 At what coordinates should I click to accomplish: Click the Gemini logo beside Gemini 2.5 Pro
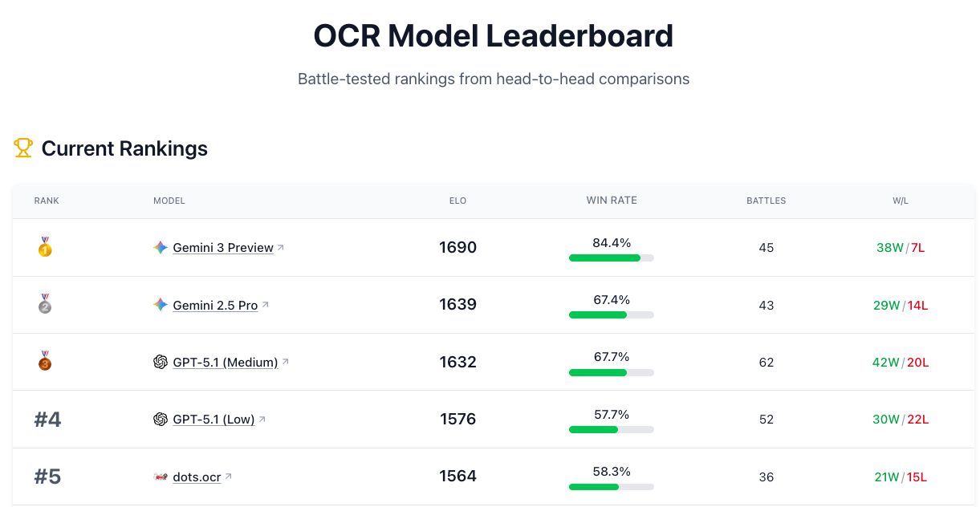tap(161, 305)
